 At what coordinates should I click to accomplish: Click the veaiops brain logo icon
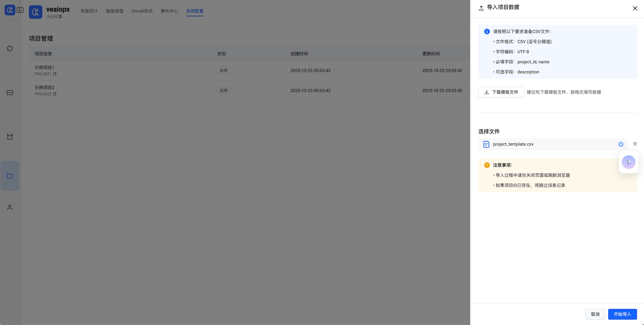35,12
